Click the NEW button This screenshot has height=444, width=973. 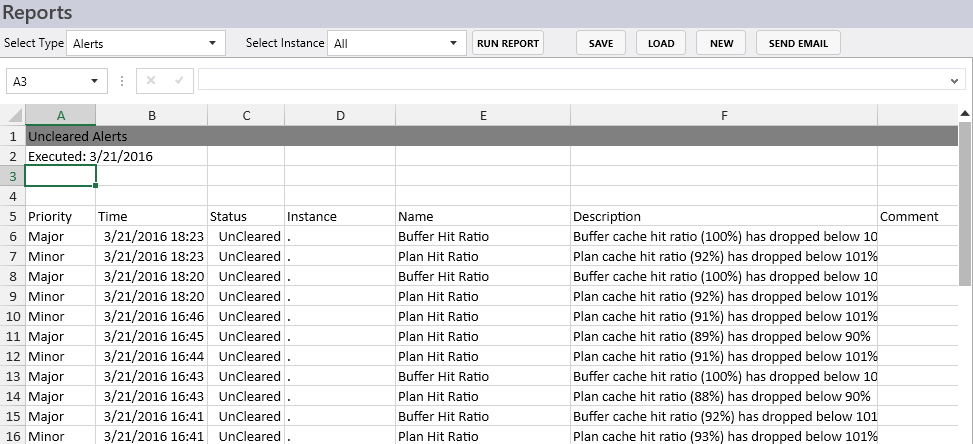721,43
